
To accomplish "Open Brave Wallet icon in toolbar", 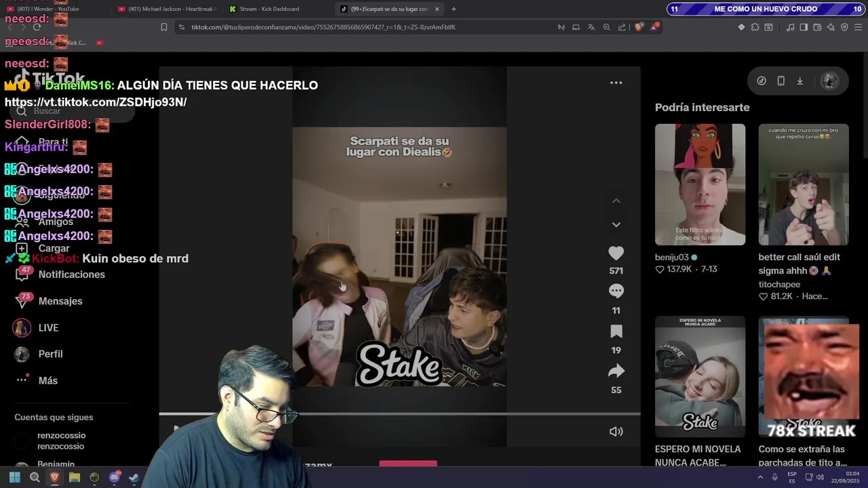I will tap(817, 27).
